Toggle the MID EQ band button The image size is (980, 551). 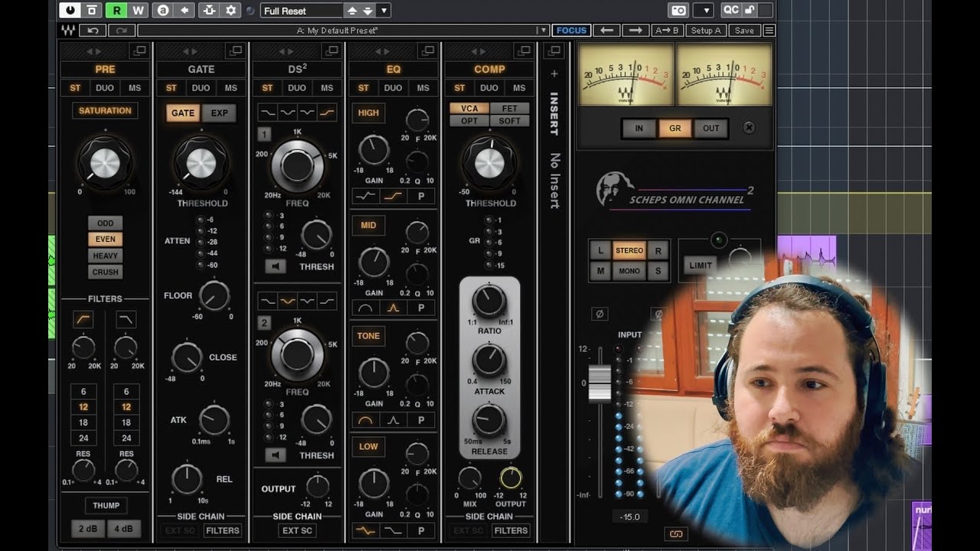[368, 225]
